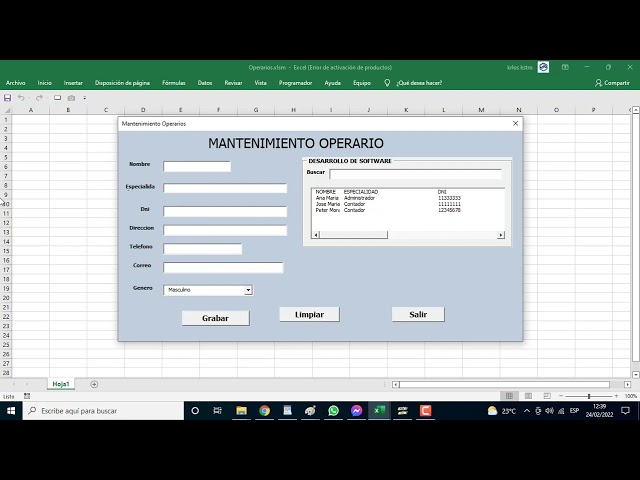
Task: Click the Direccion text field
Action: tap(225, 230)
